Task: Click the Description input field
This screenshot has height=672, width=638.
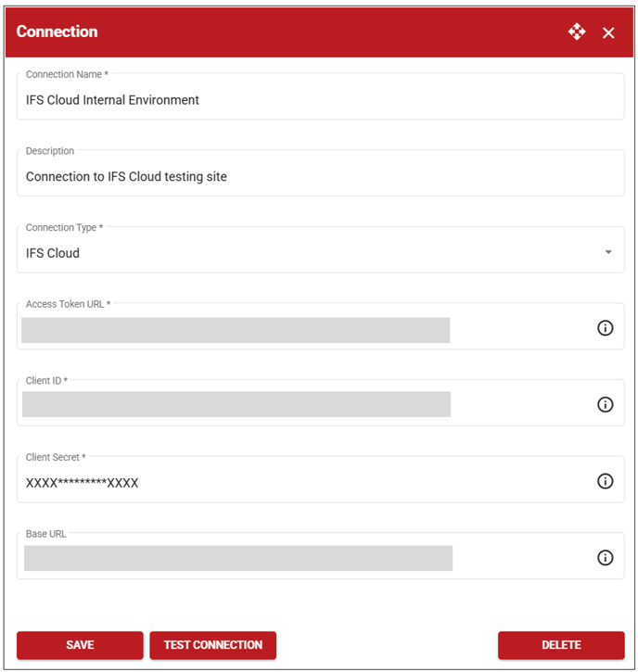Action: (x=320, y=173)
